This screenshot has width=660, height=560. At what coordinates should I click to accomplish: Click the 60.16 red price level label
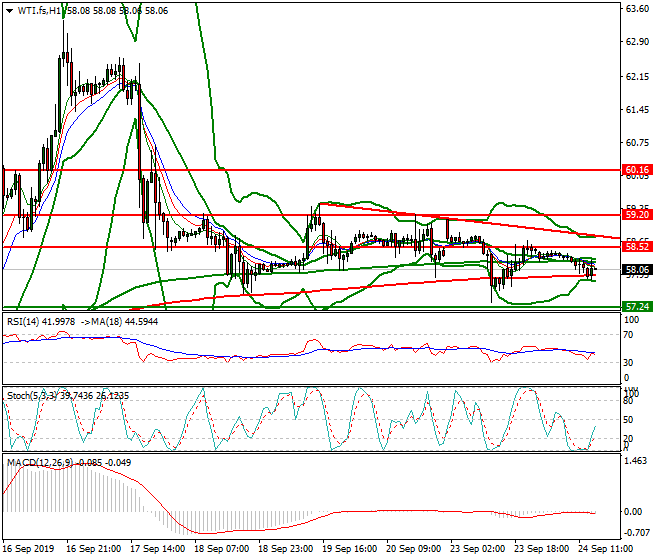point(637,170)
